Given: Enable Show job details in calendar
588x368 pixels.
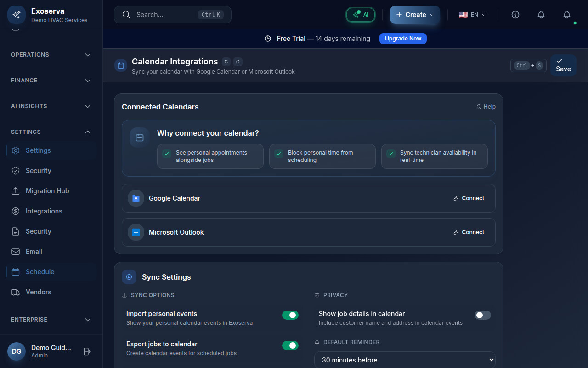Looking at the screenshot, I should click(482, 315).
